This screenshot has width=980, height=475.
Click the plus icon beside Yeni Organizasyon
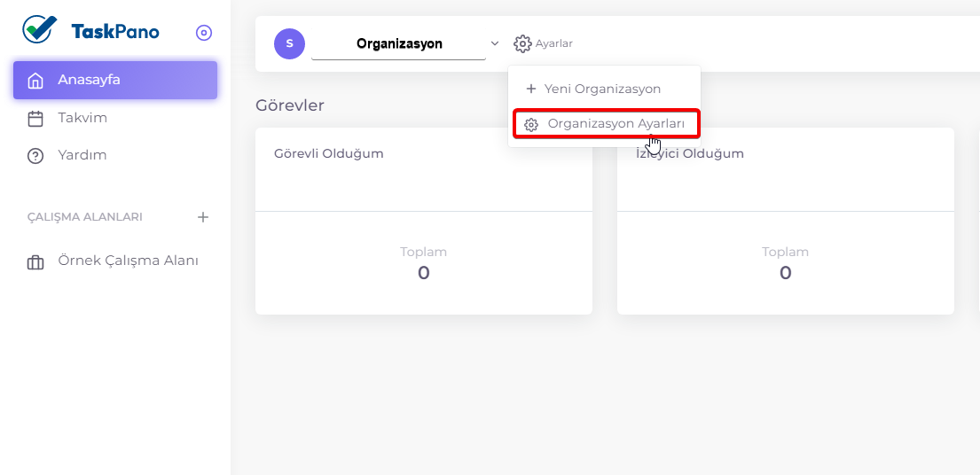531,89
